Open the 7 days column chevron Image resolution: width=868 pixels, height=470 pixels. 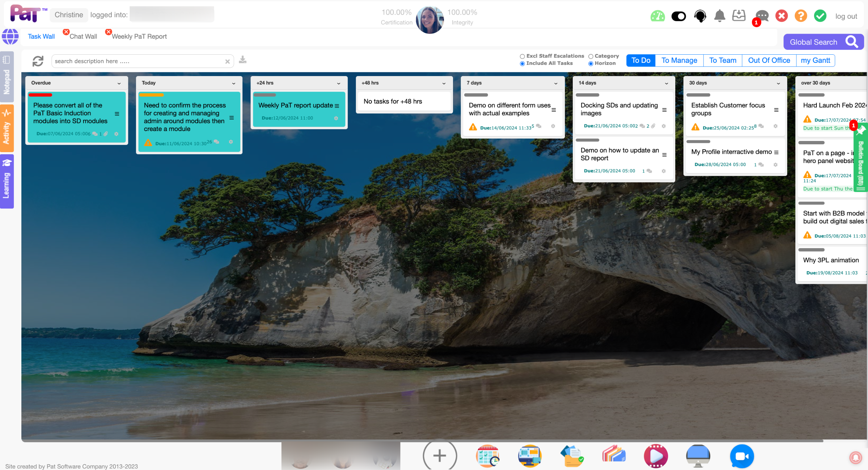point(556,83)
